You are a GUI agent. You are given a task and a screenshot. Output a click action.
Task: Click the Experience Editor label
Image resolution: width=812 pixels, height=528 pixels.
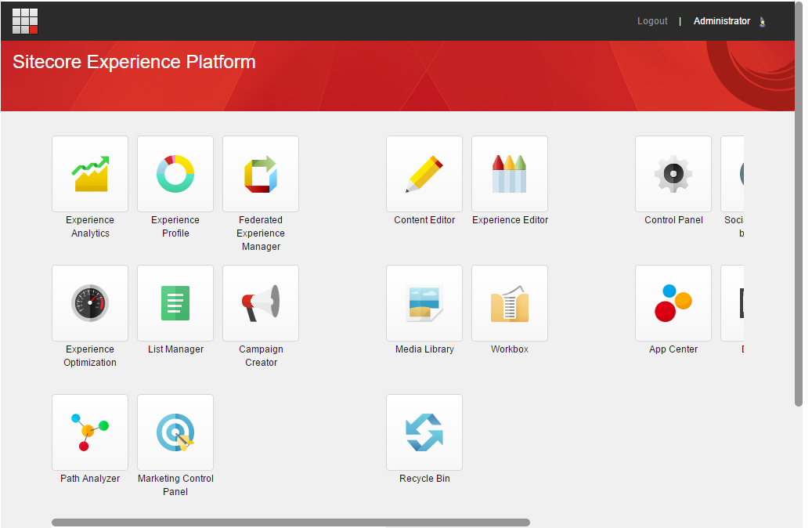(510, 219)
